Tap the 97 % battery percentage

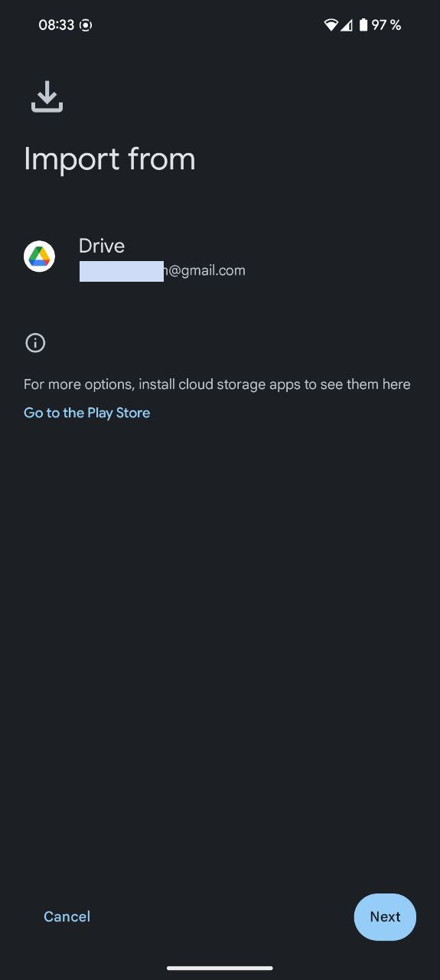(386, 25)
